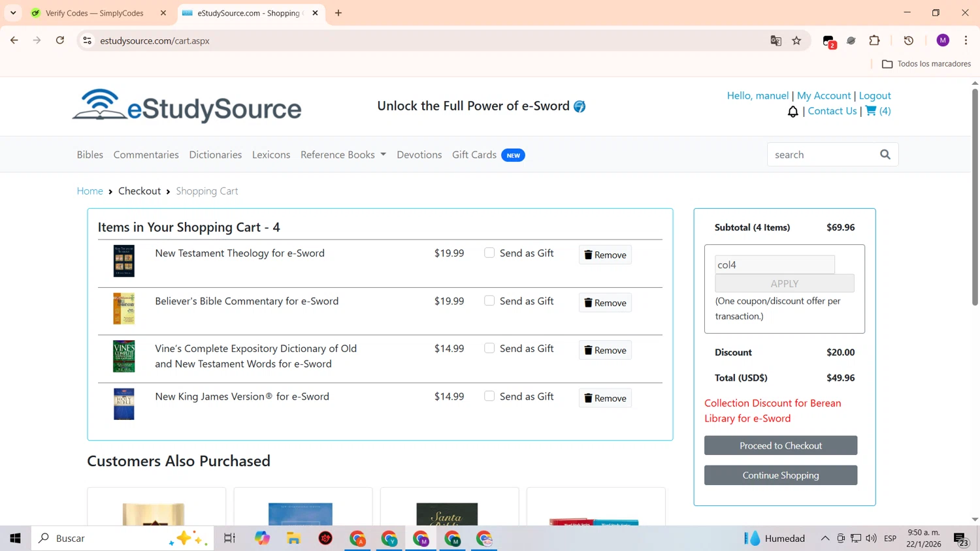
Task: Check Send as Gift for Believer's Bible Commentary
Action: click(489, 300)
